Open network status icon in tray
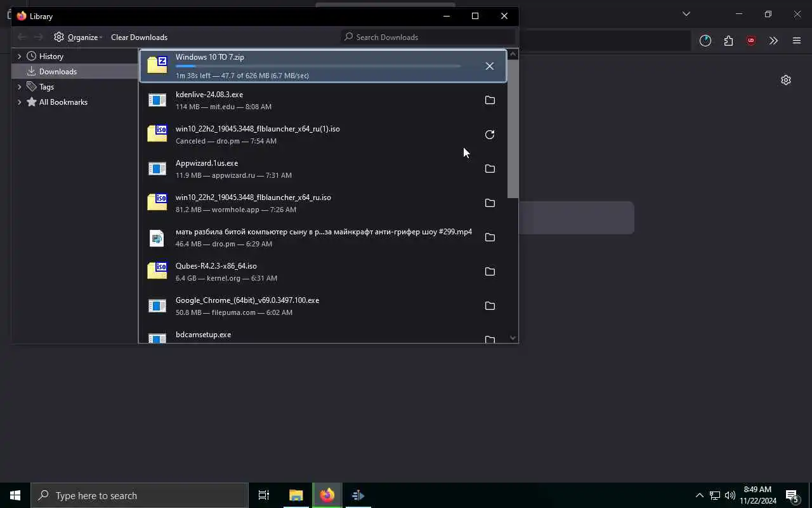812x508 pixels. tap(715, 495)
